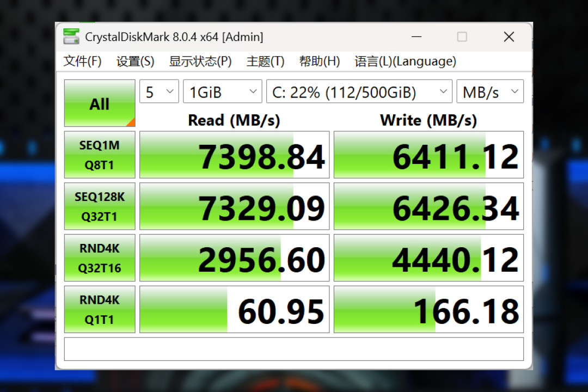The image size is (588, 392).
Task: Run the SEQ1M Q8T1 test
Action: (100, 155)
